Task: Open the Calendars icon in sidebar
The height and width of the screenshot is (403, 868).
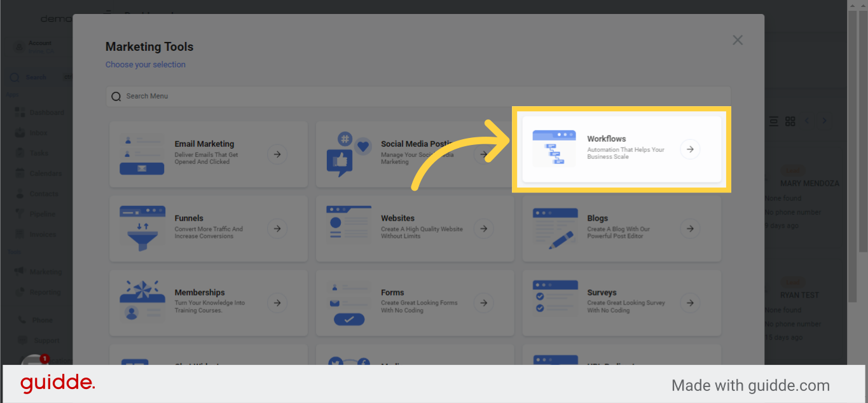Action: click(x=19, y=173)
